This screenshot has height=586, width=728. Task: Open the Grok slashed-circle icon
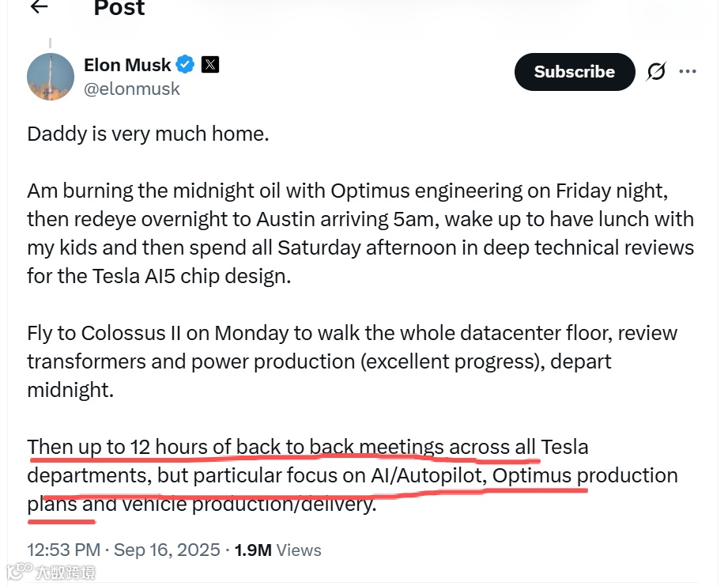656,72
